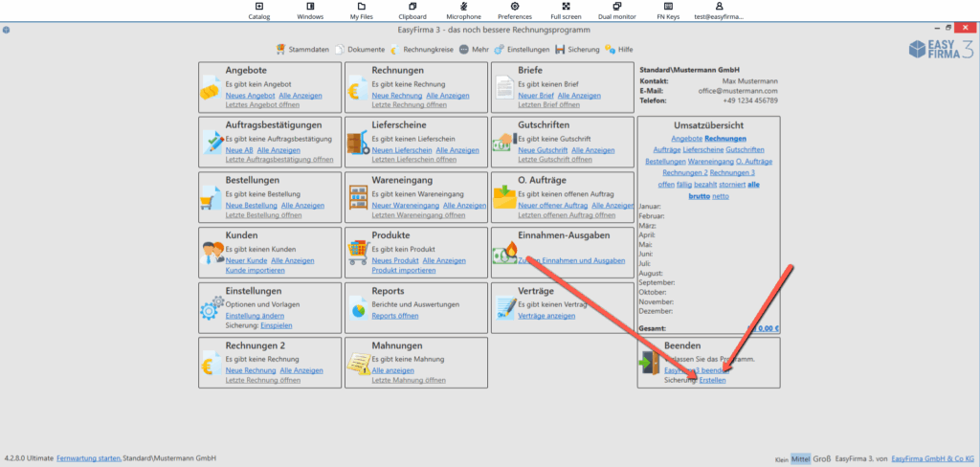Click the Briefe letter icon
The width and height of the screenshot is (980, 467).
tap(504, 89)
